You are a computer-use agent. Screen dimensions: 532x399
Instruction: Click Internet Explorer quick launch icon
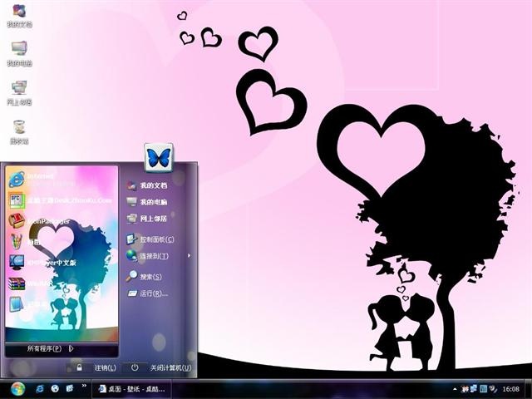click(40, 388)
